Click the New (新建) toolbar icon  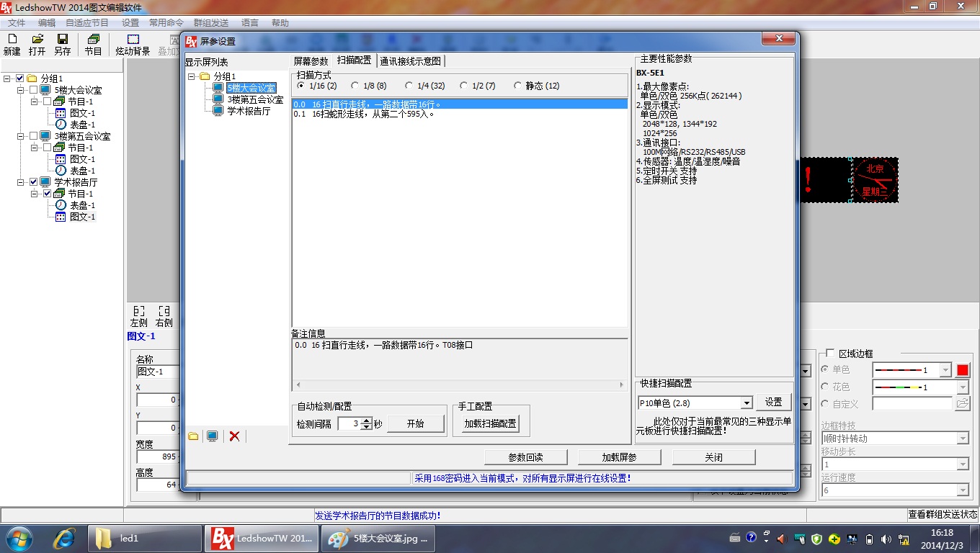click(x=12, y=40)
